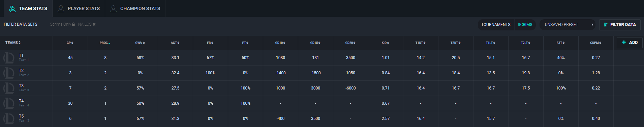Select the T5 team row name
Image resolution: width=644 pixels, height=127 pixels.
point(21,116)
